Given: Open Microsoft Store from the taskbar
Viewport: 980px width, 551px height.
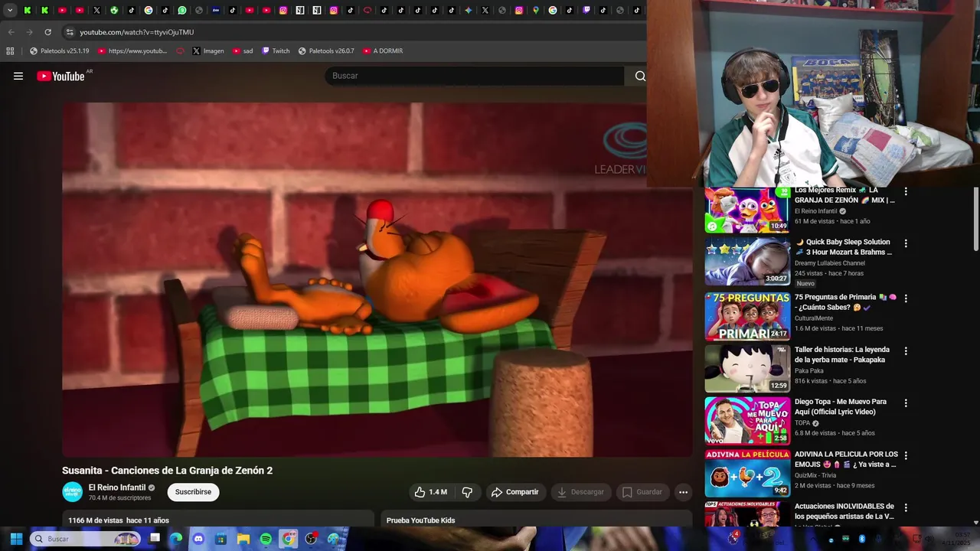Looking at the screenshot, I should point(220,539).
